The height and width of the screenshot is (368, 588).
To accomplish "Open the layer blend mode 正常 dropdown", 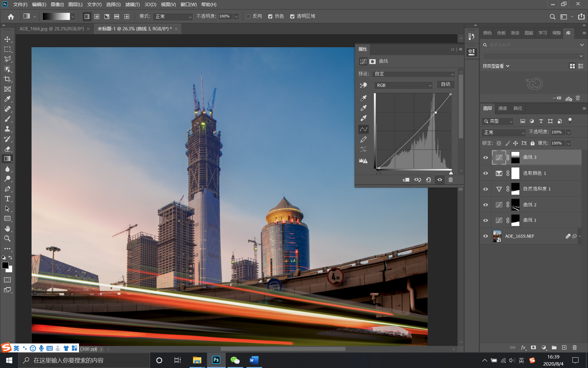I will click(503, 132).
